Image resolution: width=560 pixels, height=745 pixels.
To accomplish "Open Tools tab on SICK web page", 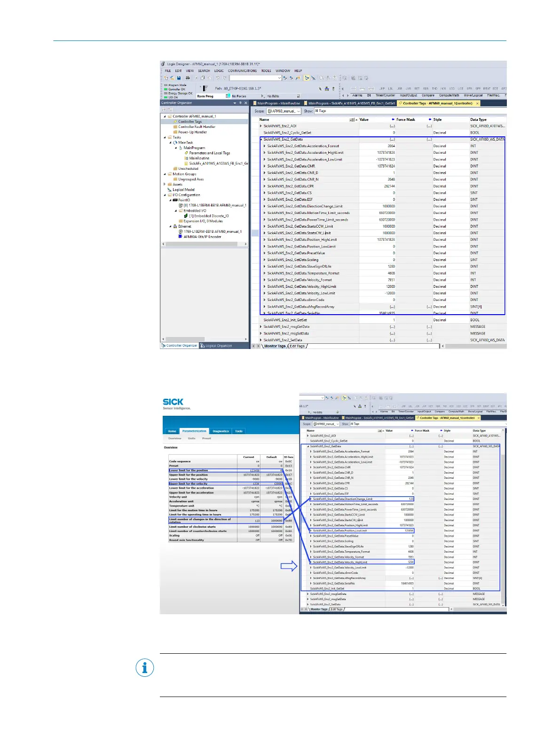I will pos(239,431).
